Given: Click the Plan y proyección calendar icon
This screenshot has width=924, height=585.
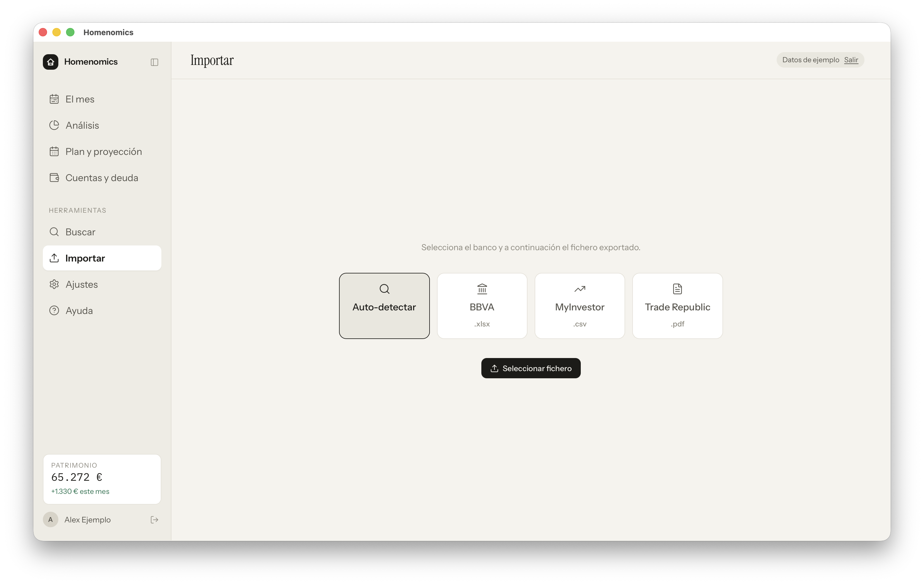Looking at the screenshot, I should pyautogui.click(x=54, y=152).
